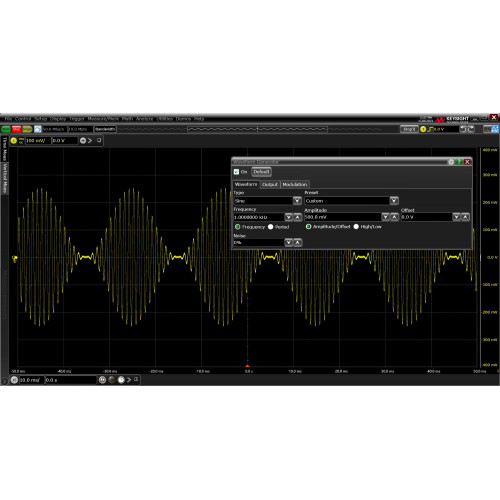
Task: Click the channel 1 add/plus round icon
Action: point(83,141)
